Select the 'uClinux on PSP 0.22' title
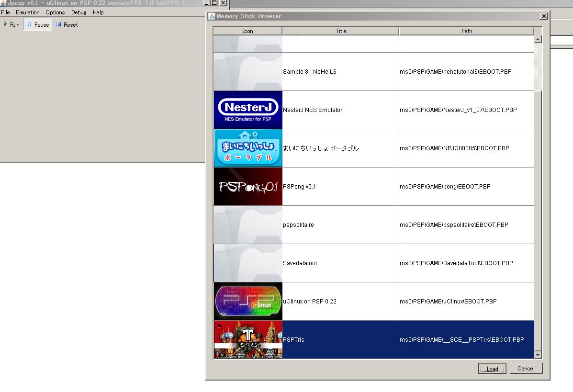This screenshot has height=392, width=573. (310, 302)
